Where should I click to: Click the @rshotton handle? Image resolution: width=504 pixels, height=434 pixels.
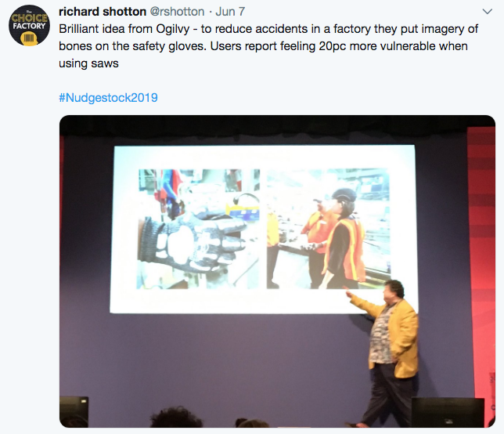tap(177, 12)
